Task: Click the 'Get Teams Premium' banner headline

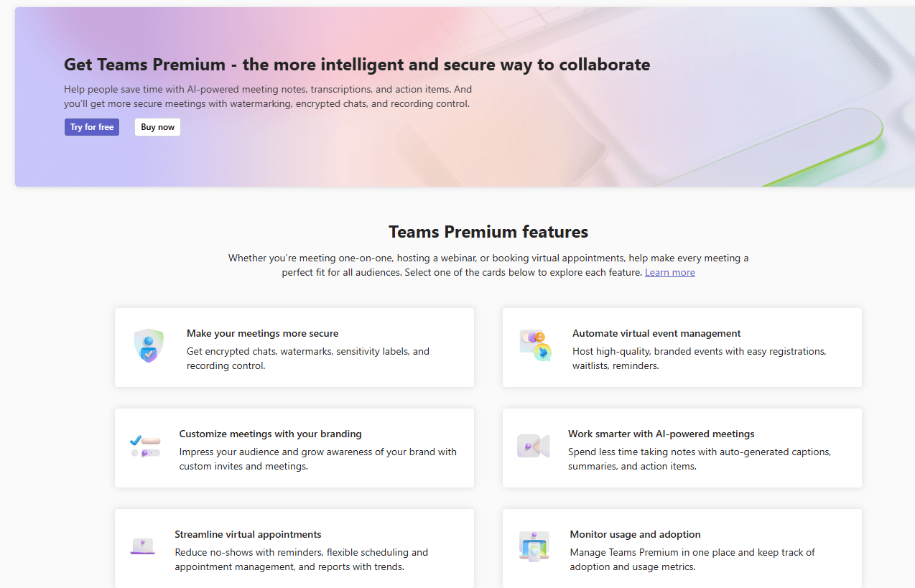Action: (x=356, y=65)
